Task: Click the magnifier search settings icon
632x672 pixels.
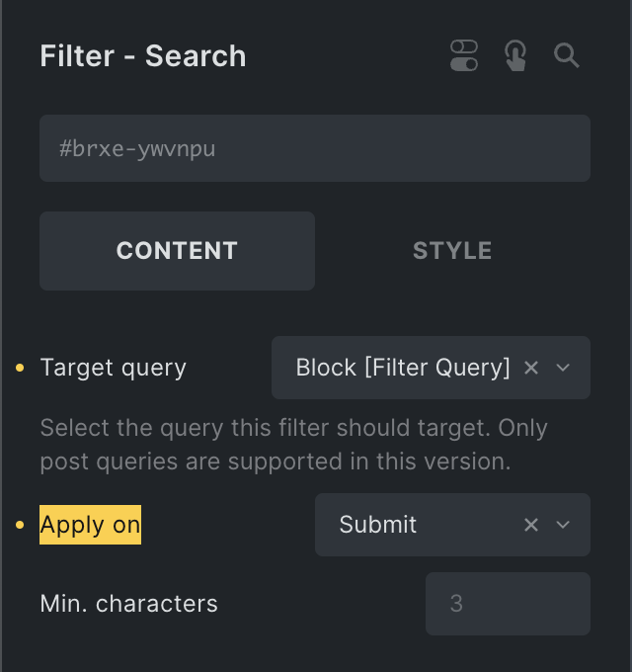Action: pos(567,55)
